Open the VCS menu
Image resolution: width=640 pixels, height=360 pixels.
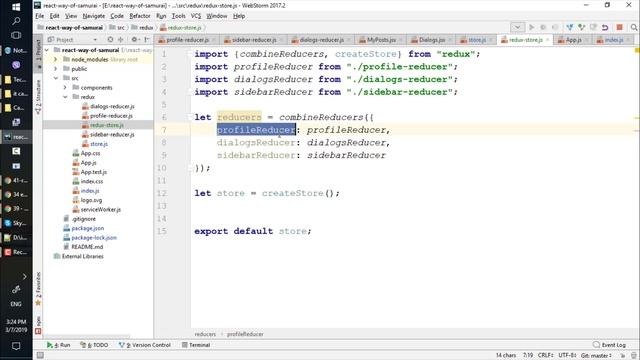tap(196, 16)
